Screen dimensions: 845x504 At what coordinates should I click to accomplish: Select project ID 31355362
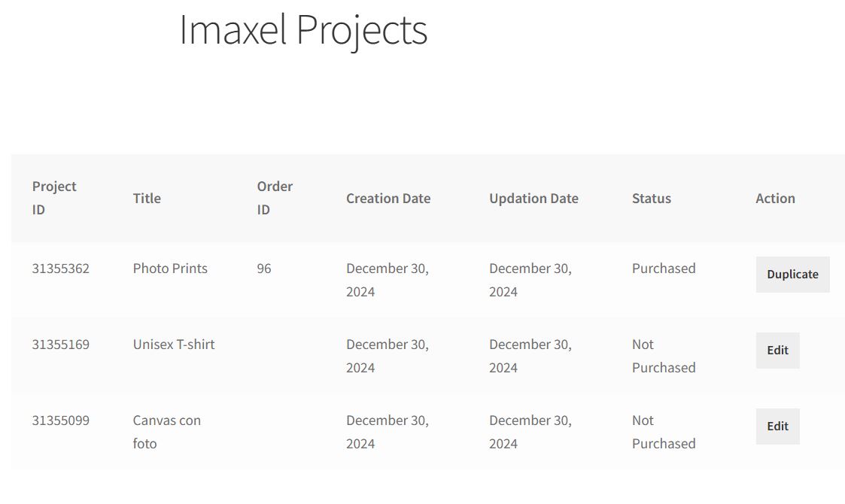pyautogui.click(x=60, y=269)
